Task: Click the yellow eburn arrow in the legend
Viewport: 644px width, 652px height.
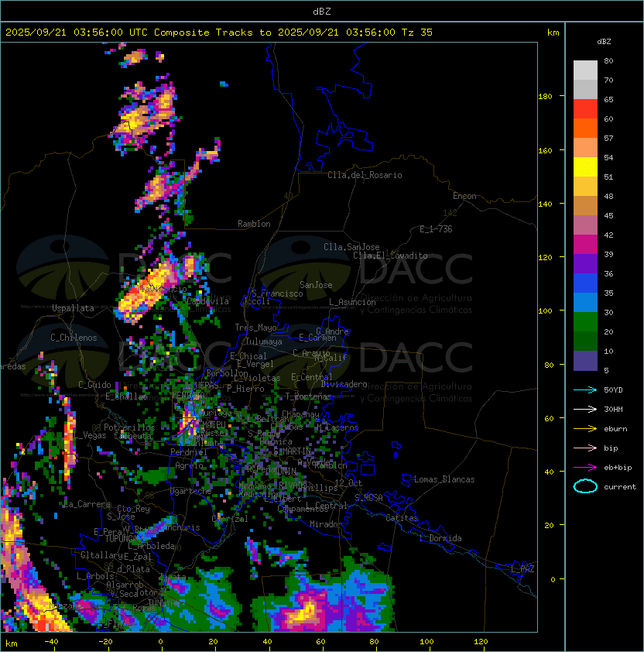Action: pos(585,429)
